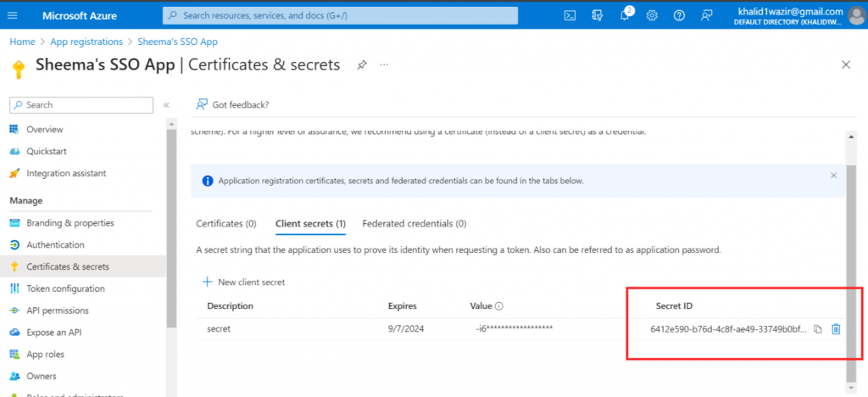Open the Directories and subscriptions filter icon
The height and width of the screenshot is (397, 868).
(x=597, y=15)
